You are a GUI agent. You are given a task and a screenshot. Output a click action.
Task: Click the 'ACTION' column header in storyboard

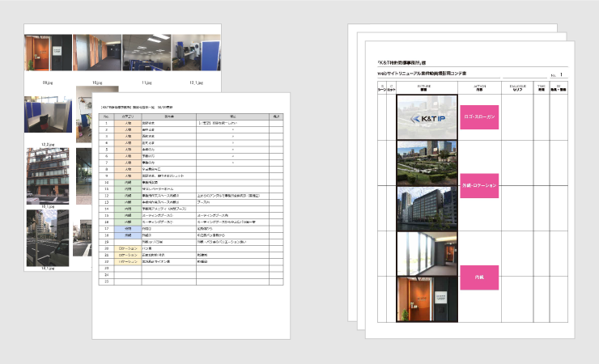[479, 87]
